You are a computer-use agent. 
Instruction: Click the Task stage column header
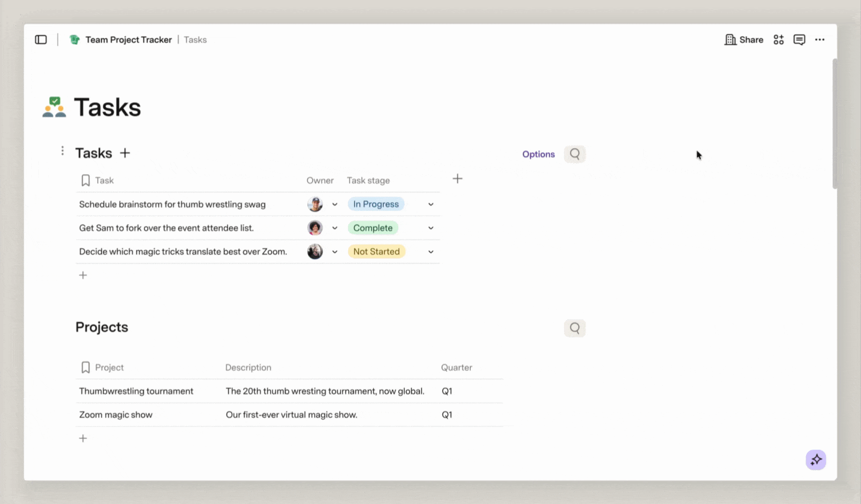tap(368, 181)
